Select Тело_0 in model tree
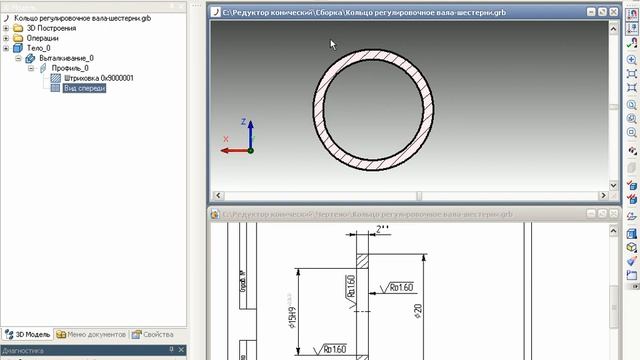 click(38, 48)
